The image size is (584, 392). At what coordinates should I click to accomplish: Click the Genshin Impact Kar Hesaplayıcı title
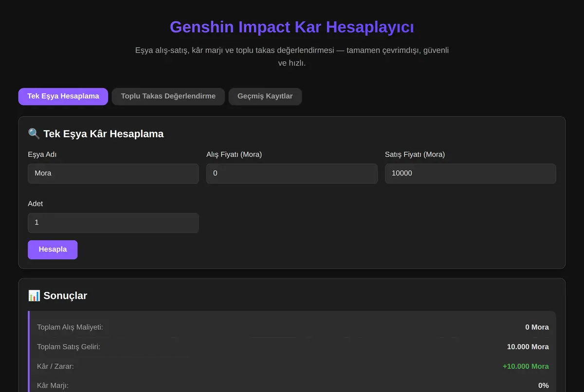(292, 27)
